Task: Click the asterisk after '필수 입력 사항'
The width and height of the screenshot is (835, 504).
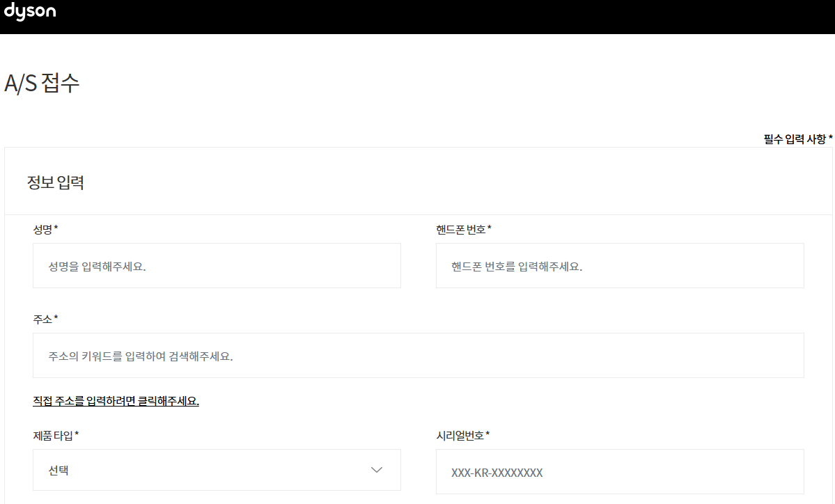Action: click(x=830, y=139)
